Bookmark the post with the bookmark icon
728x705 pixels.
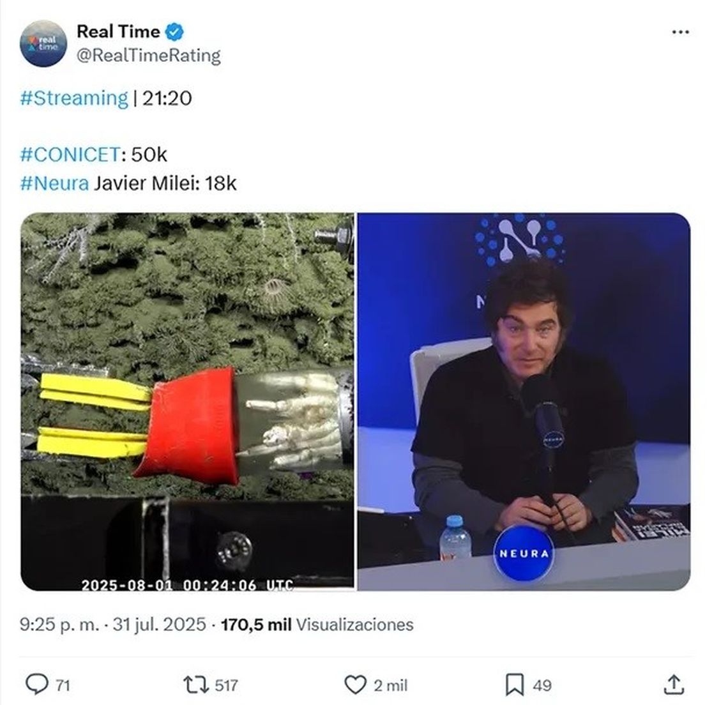(515, 685)
